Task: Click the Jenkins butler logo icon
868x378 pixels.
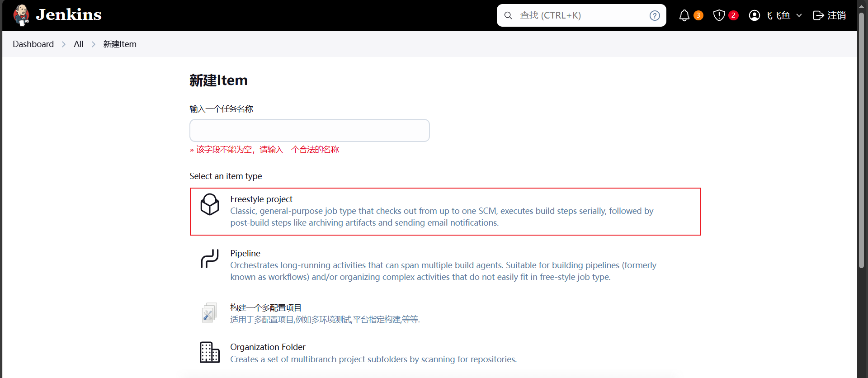Action: (21, 15)
